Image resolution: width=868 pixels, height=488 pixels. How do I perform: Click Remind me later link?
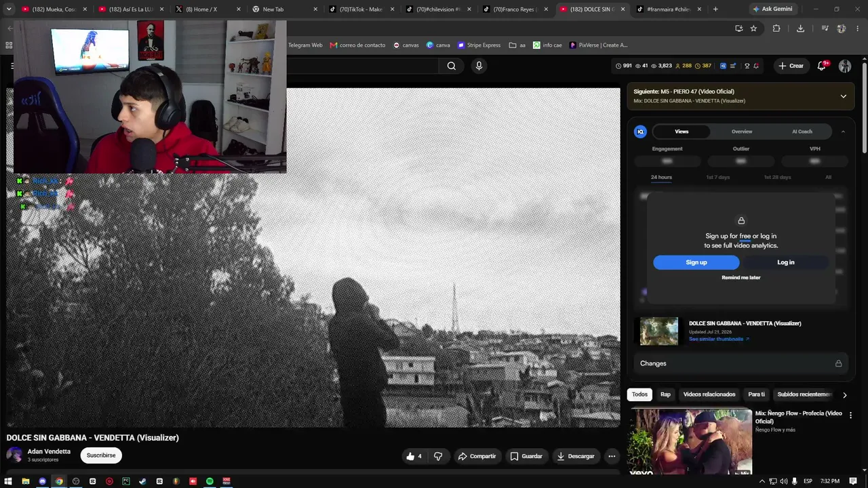[741, 278]
